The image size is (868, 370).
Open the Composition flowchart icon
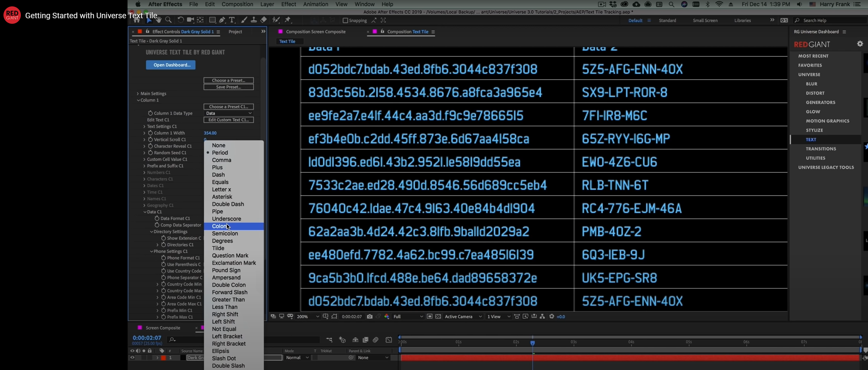542,316
